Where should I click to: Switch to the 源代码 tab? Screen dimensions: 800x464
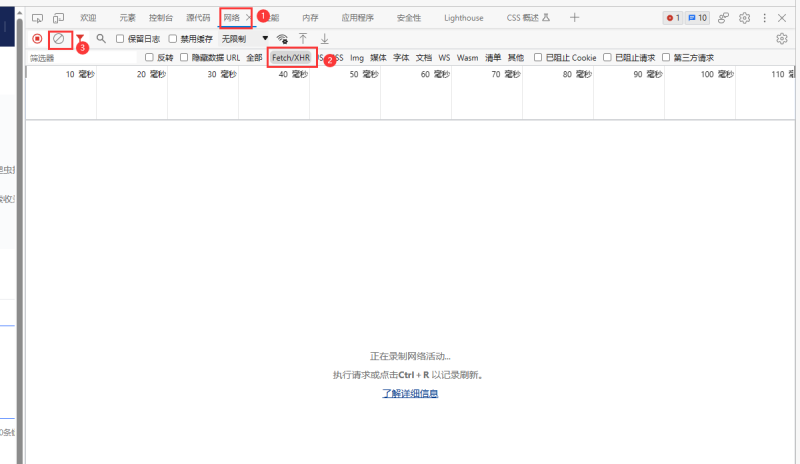pyautogui.click(x=198, y=18)
